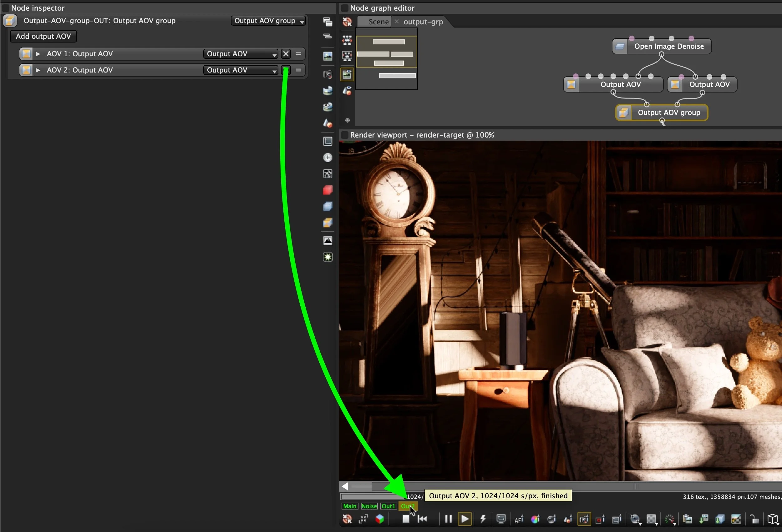Screen dimensions: 782x532
Task: Expand AOV 1: Output AOV disclosure triangle
Action: pyautogui.click(x=38, y=54)
